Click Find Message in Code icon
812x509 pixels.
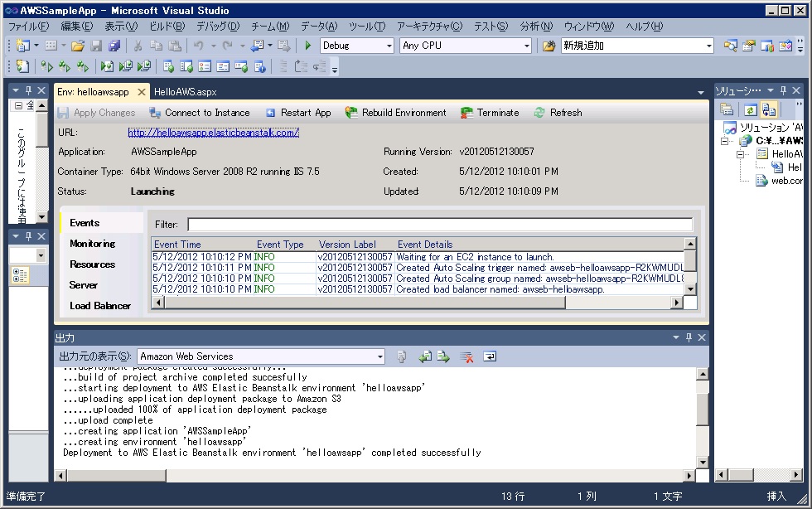coord(401,356)
